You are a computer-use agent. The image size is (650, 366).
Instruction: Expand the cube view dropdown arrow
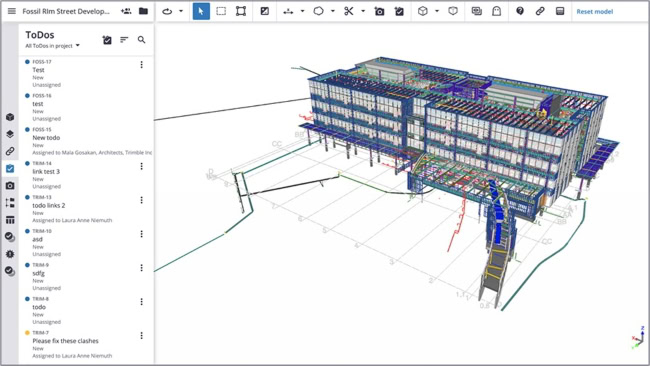tap(437, 11)
